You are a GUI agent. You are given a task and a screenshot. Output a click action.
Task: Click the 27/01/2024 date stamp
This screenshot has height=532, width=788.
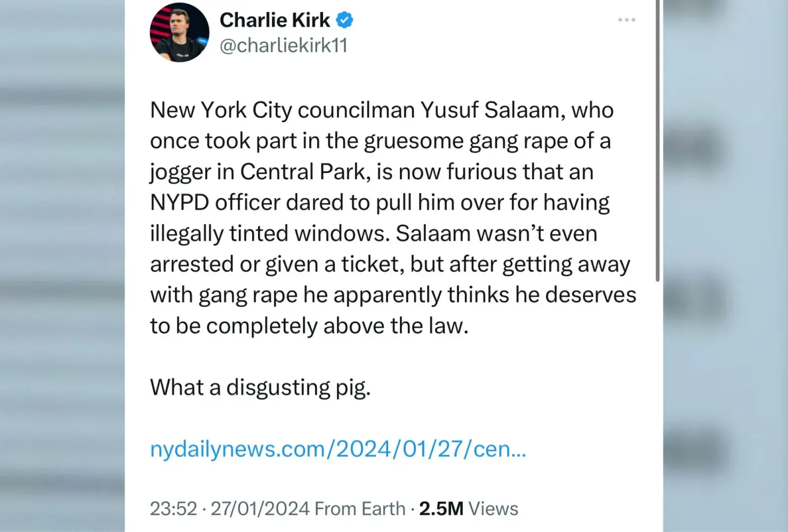pyautogui.click(x=258, y=508)
